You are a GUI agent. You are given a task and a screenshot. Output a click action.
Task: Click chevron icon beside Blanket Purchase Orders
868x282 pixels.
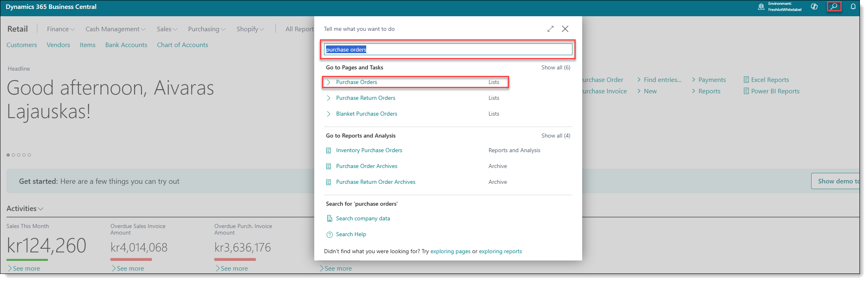[328, 114]
